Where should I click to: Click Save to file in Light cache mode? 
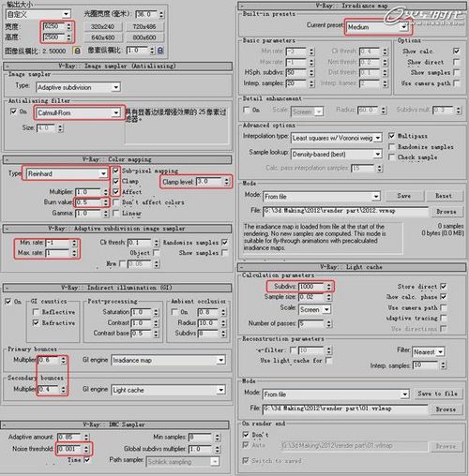click(438, 394)
